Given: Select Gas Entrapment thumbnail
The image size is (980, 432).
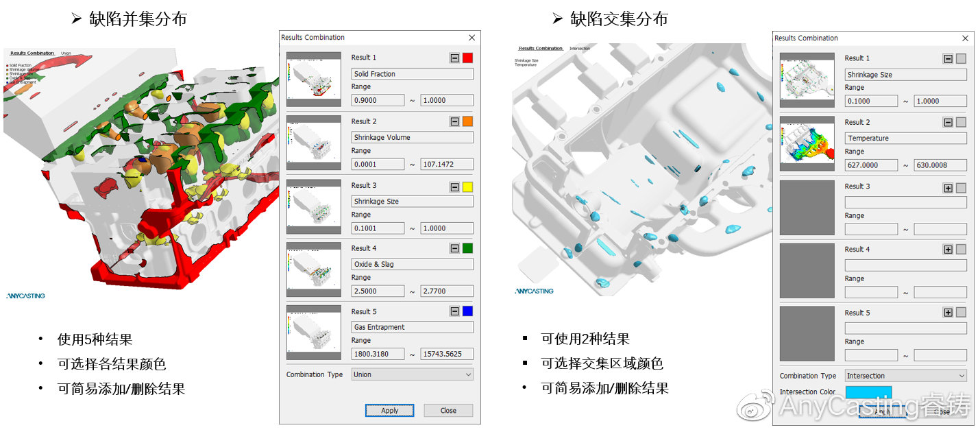Looking at the screenshot, I should click(x=314, y=333).
